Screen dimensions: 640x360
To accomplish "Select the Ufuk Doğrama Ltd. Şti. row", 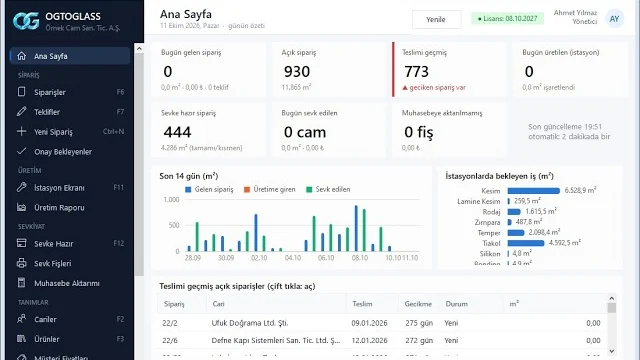I will [x=382, y=323].
